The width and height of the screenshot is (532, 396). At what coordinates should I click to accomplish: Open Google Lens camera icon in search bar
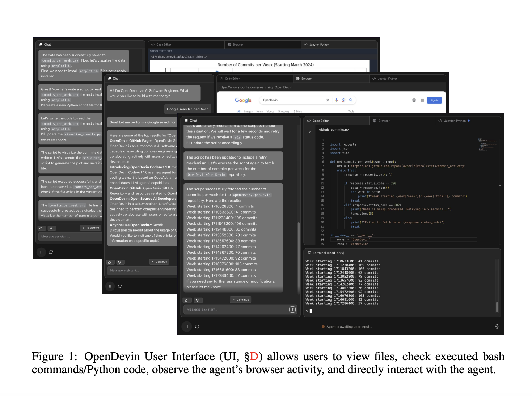click(343, 100)
